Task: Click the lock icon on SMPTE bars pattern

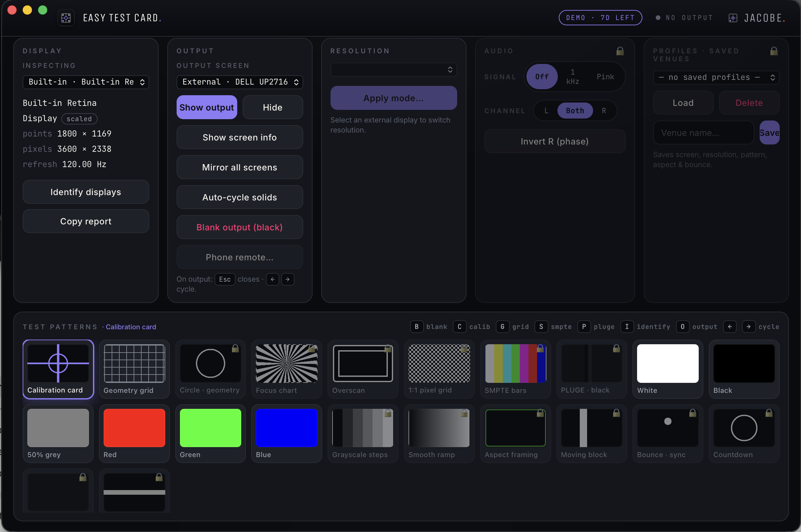Action: pyautogui.click(x=540, y=349)
